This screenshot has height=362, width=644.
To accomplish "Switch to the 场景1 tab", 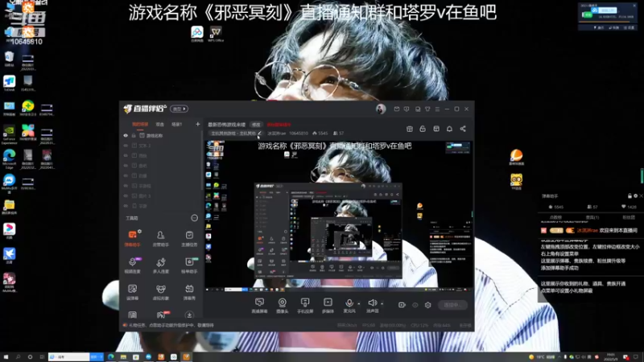I will tap(176, 125).
